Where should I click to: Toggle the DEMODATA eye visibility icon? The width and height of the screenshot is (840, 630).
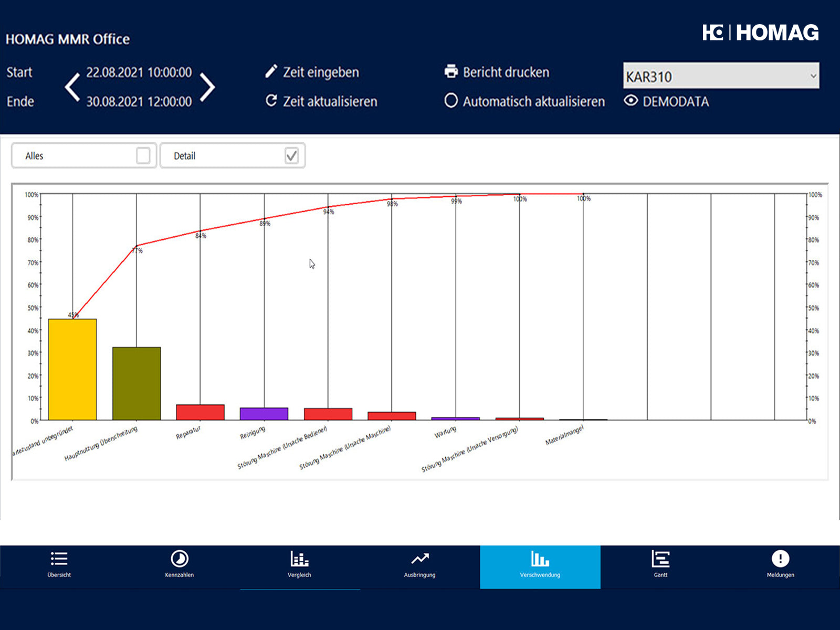point(631,100)
